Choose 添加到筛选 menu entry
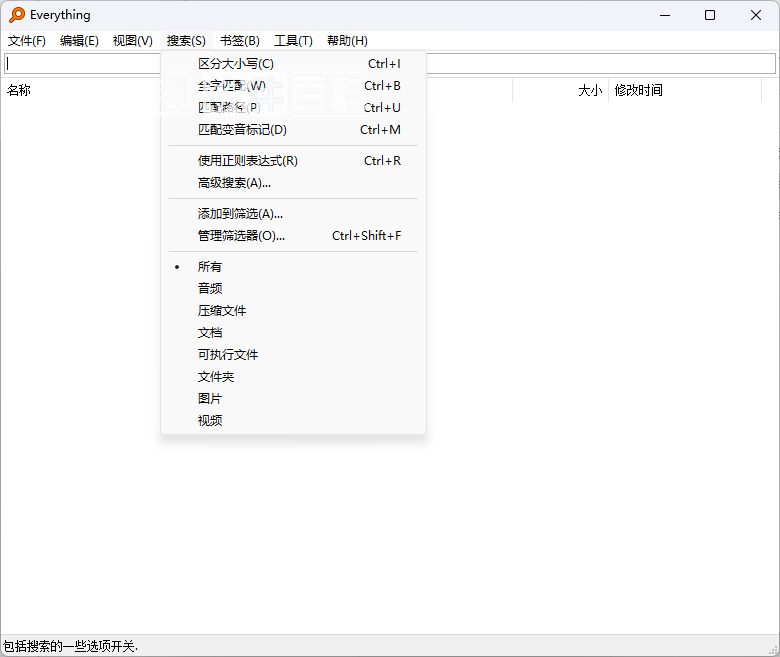The width and height of the screenshot is (780, 657). [240, 214]
